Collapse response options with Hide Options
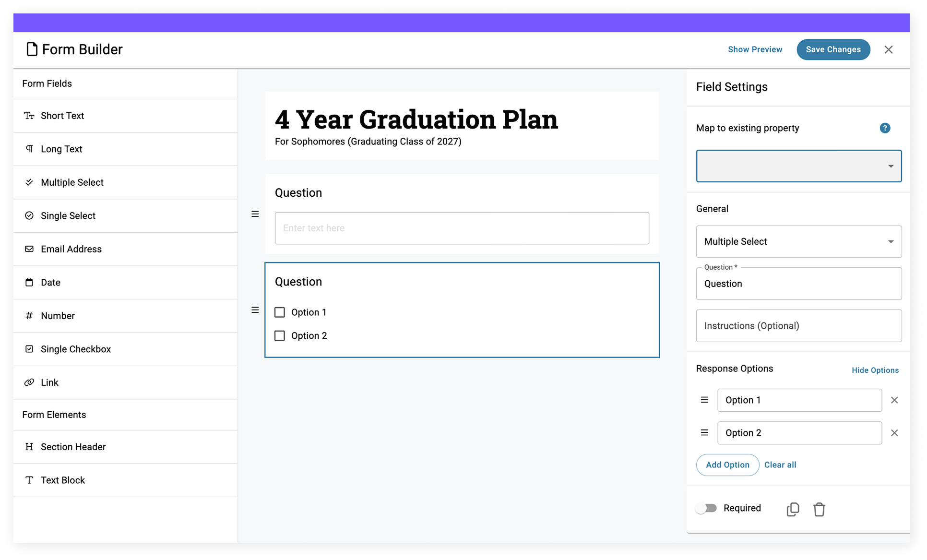Image resolution: width=927 pixels, height=560 pixels. (875, 370)
